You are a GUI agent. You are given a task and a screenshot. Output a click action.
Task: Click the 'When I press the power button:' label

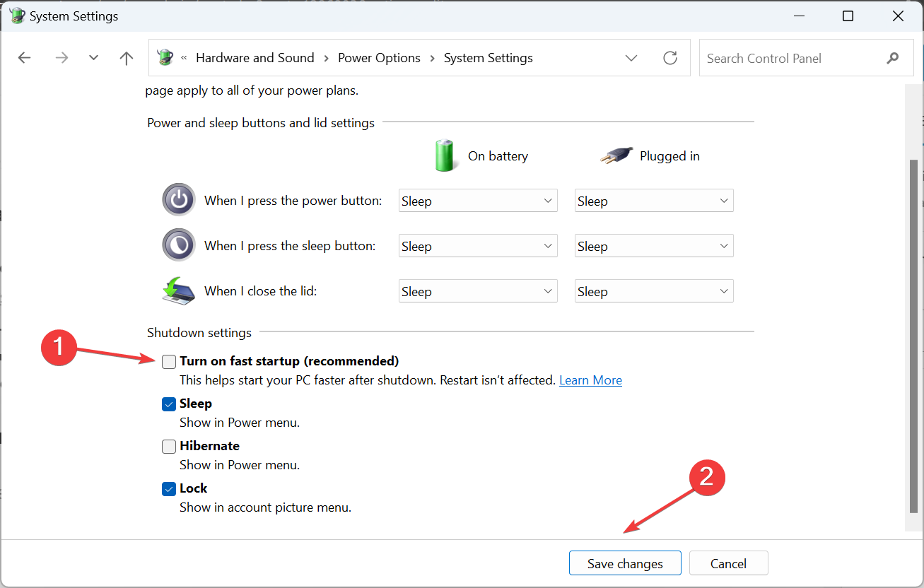click(x=293, y=201)
